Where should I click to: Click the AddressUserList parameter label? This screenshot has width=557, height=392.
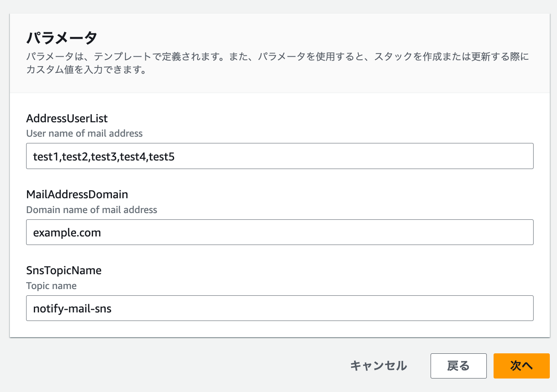(67, 118)
